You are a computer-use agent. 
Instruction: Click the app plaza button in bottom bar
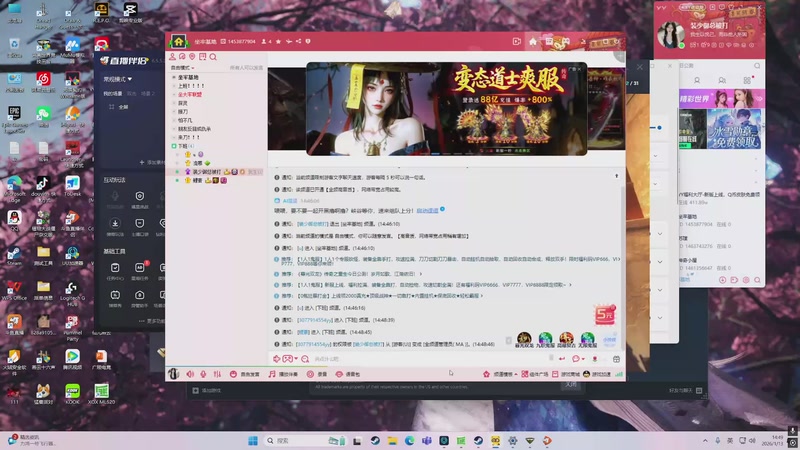[534, 374]
